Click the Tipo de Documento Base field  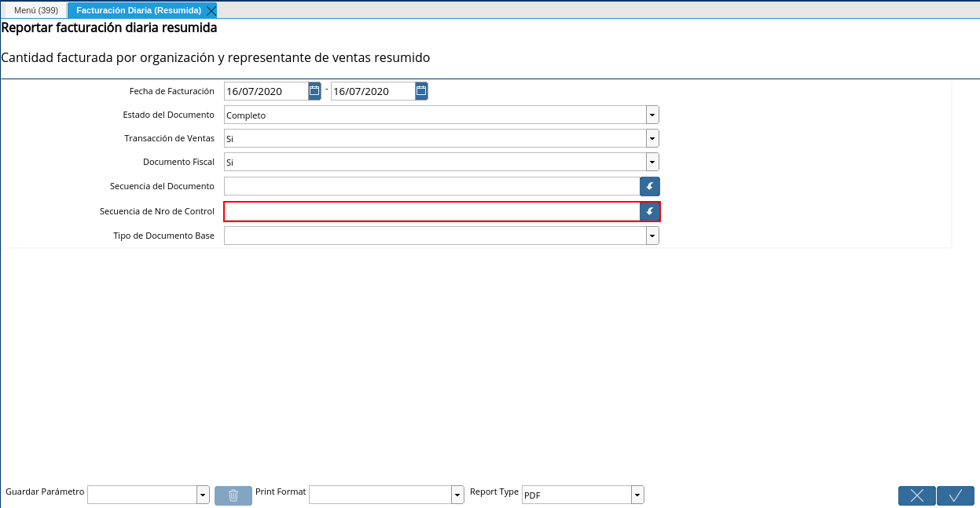click(x=435, y=236)
